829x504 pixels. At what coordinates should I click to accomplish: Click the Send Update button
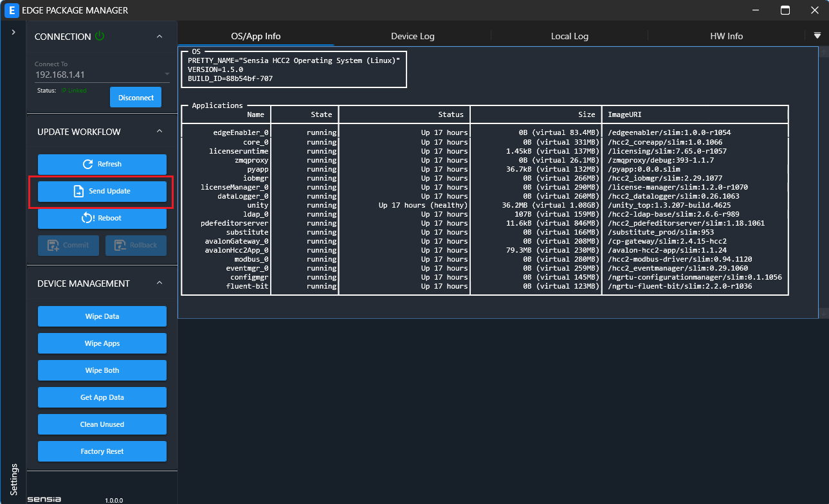102,191
